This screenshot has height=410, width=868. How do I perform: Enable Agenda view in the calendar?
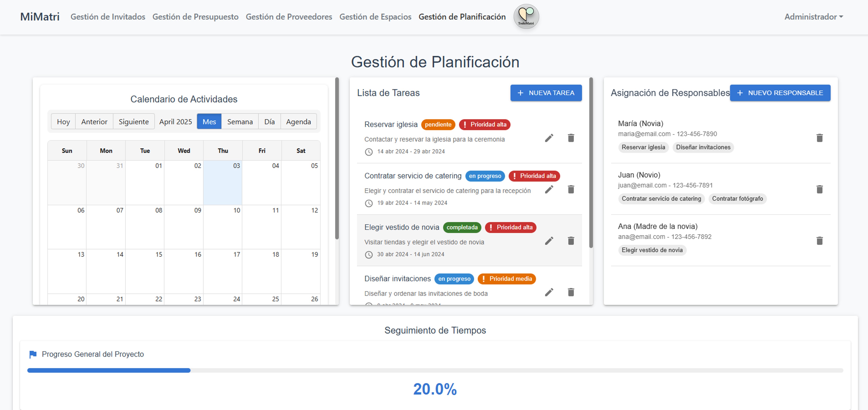pos(298,122)
